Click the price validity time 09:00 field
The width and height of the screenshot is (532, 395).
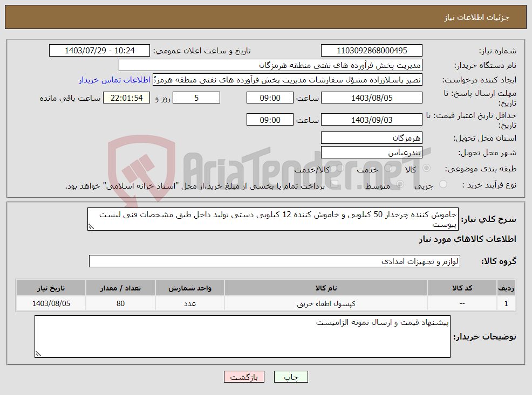click(270, 120)
